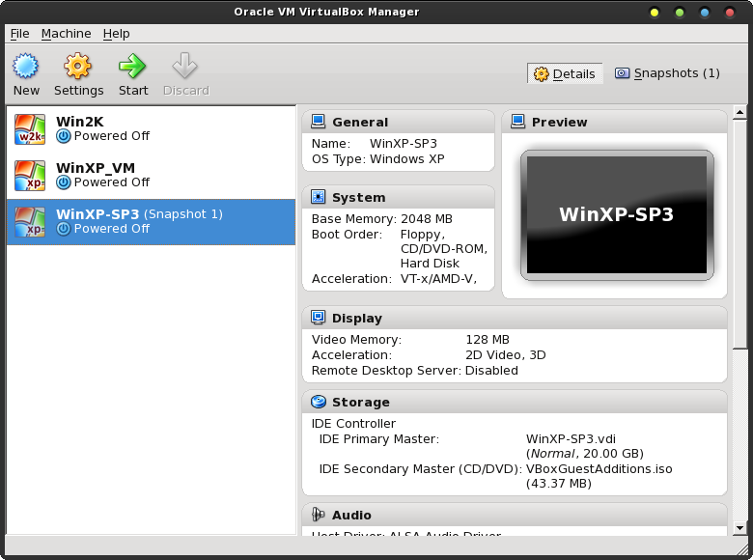
Task: Click the IDE Controller label in Storage
Action: click(353, 424)
